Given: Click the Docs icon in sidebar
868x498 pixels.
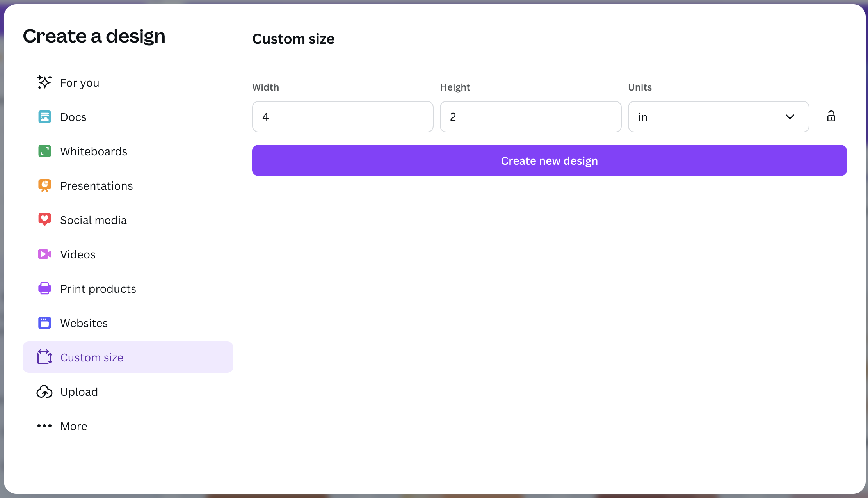Looking at the screenshot, I should pos(44,117).
